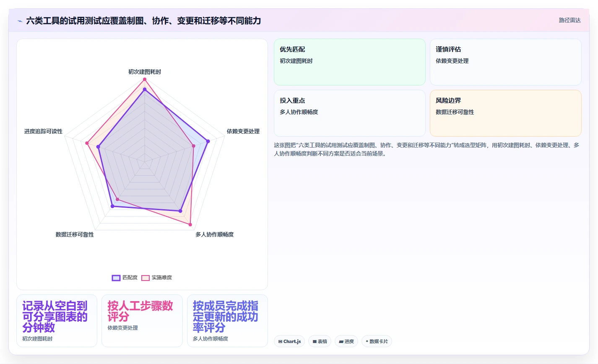Image resolution: width=598 pixels, height=364 pixels.
Task: Click the 数据卡片 chip
Action: tap(377, 341)
